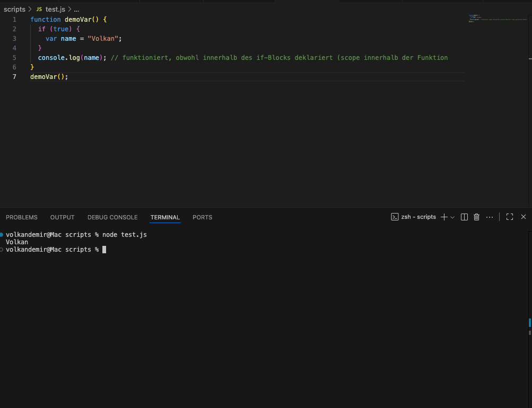532x408 pixels.
Task: Click line number 5 in gutter
Action: tap(14, 58)
